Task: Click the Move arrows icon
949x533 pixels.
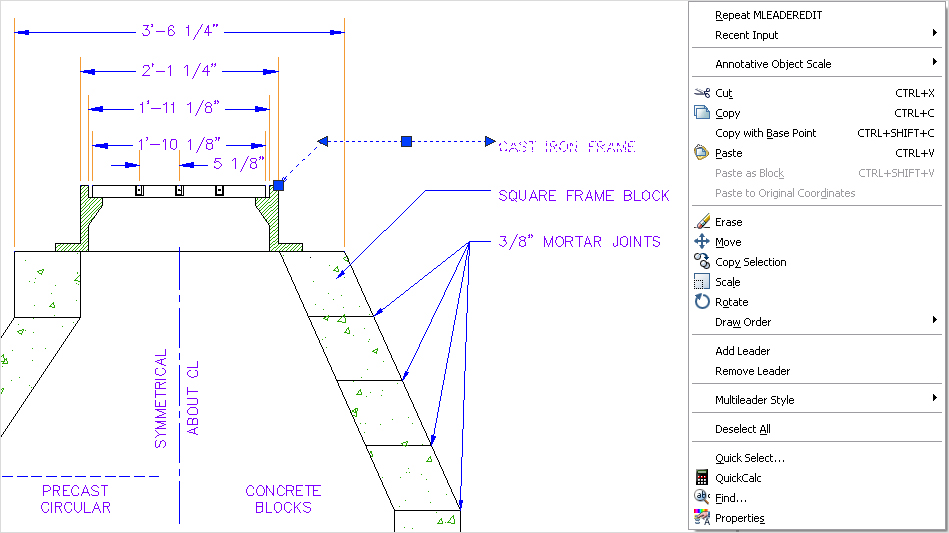Action: [x=702, y=242]
